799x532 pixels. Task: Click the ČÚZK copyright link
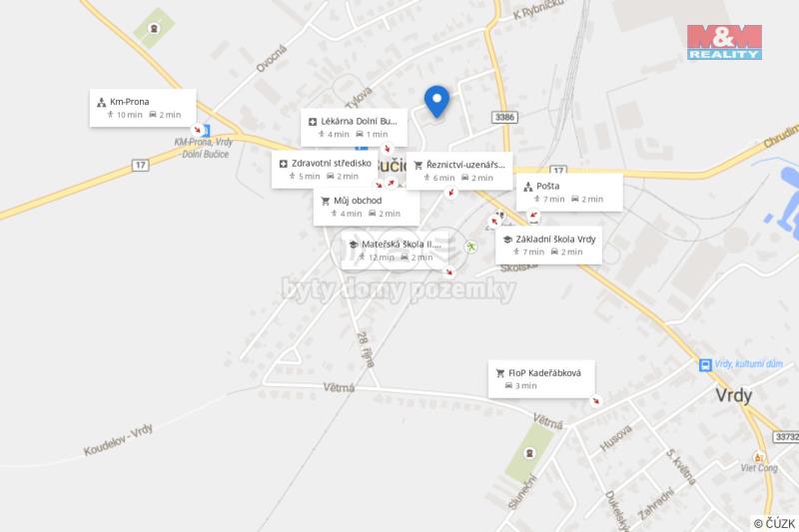click(x=775, y=523)
